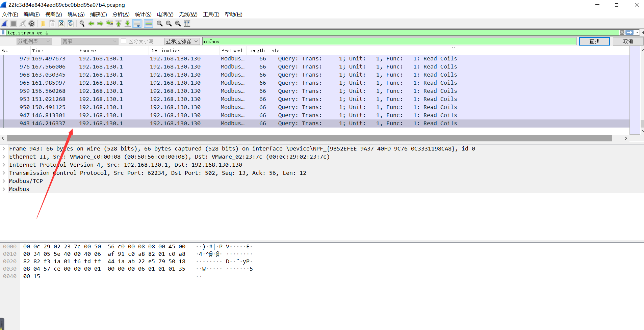Image resolution: width=644 pixels, height=330 pixels.
Task: Expand the Frame 943 detail row
Action: coord(4,148)
